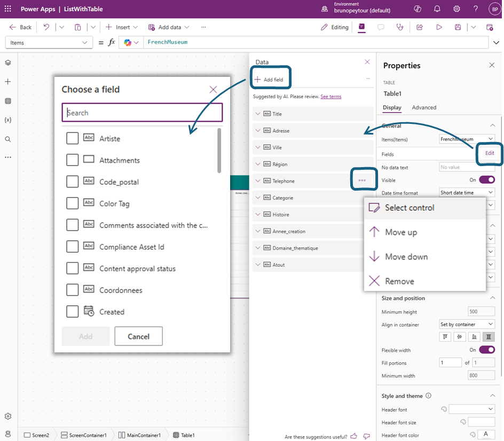This screenshot has width=504, height=441.
Task: Click the Header font color swatch
Action: click(x=486, y=435)
